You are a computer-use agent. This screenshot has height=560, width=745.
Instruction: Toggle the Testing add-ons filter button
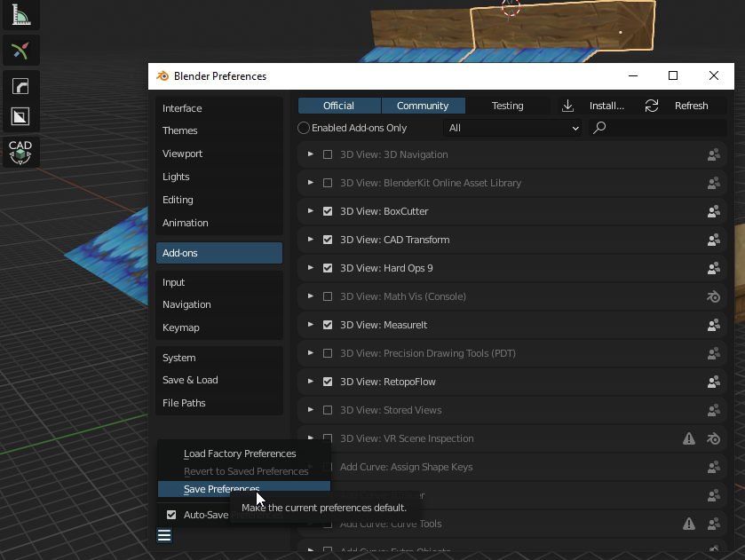pyautogui.click(x=507, y=106)
